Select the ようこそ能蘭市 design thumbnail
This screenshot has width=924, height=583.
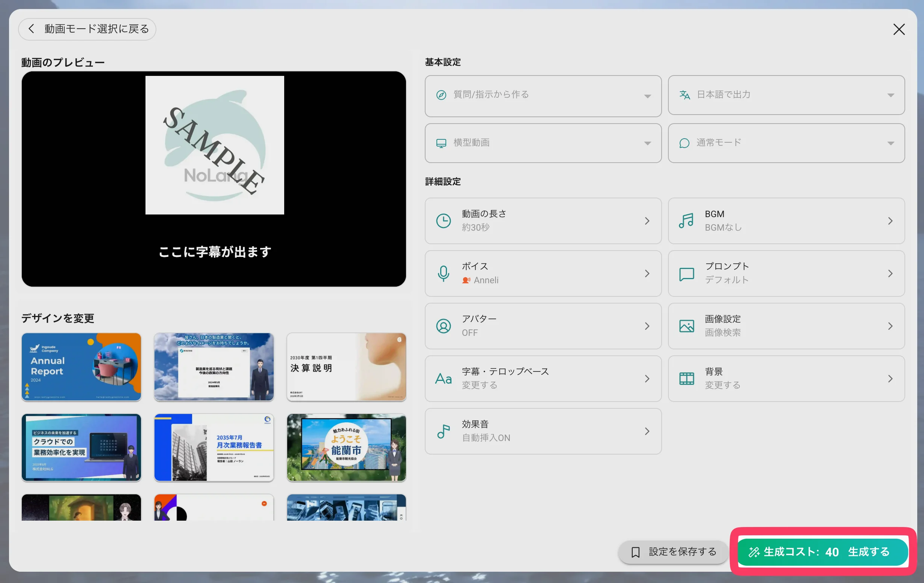coord(346,447)
